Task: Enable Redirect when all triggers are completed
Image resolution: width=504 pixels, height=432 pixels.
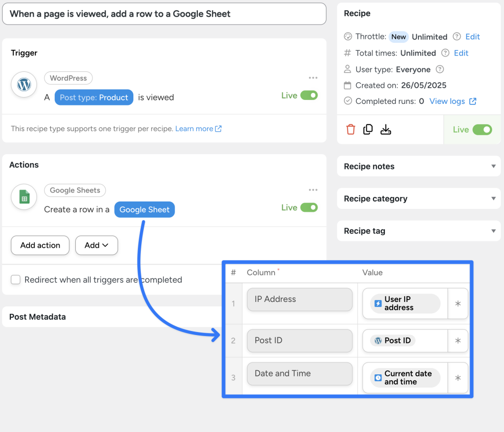Action: coord(15,279)
